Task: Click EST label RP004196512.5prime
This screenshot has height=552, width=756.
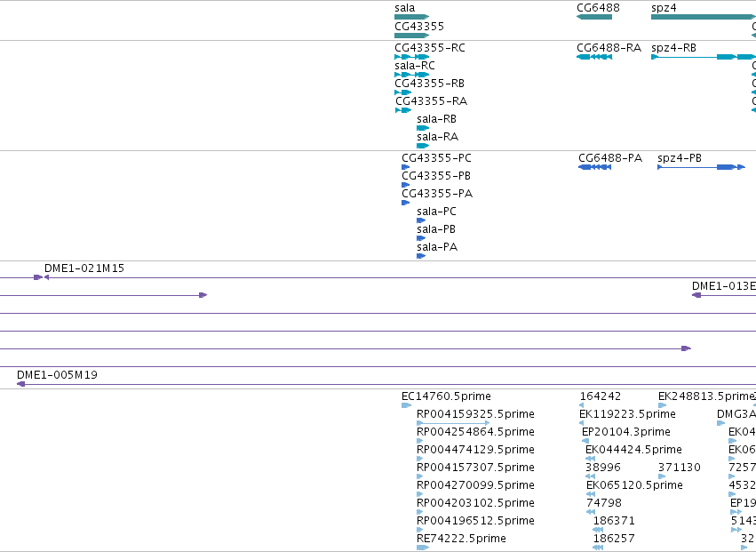Action: pyautogui.click(x=475, y=521)
